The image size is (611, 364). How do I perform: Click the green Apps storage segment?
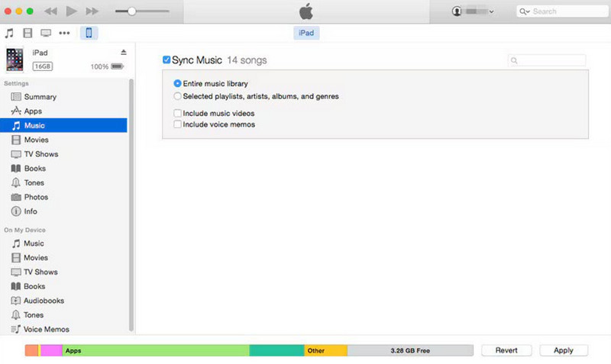156,350
